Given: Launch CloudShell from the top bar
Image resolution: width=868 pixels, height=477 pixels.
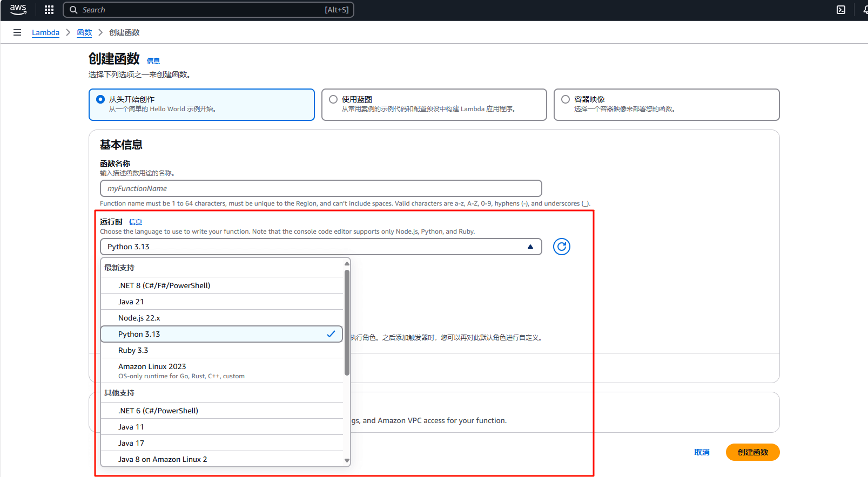Looking at the screenshot, I should (841, 10).
